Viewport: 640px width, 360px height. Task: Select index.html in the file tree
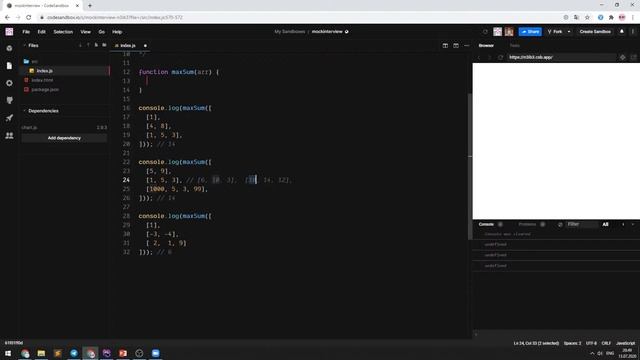42,80
